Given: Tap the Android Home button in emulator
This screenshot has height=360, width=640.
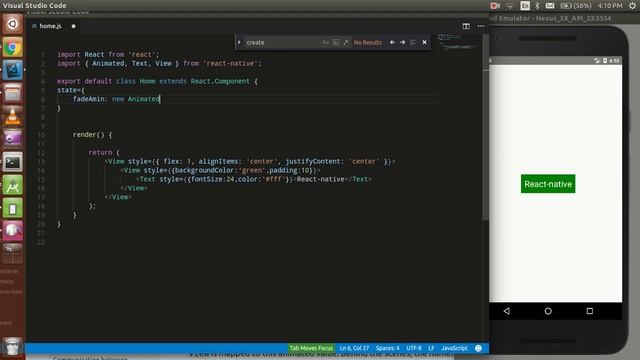Looking at the screenshot, I should click(548, 311).
